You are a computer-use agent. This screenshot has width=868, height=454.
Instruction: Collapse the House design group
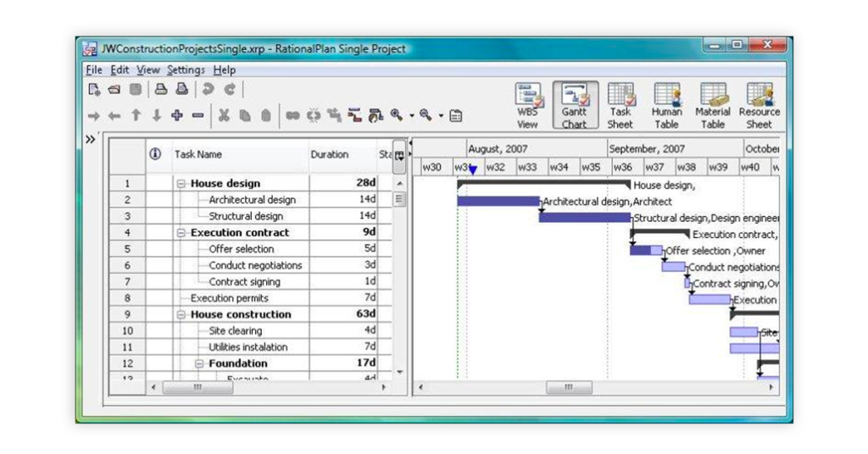pyautogui.click(x=181, y=184)
